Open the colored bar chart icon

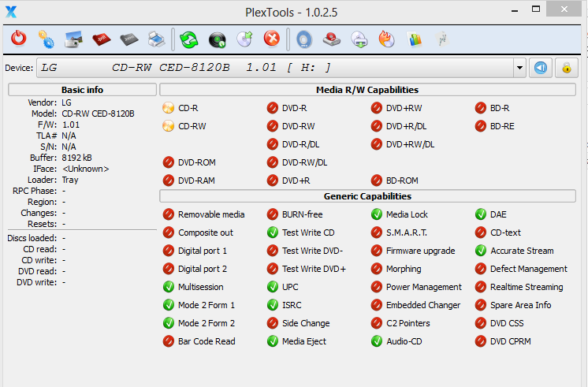pyautogui.click(x=415, y=39)
